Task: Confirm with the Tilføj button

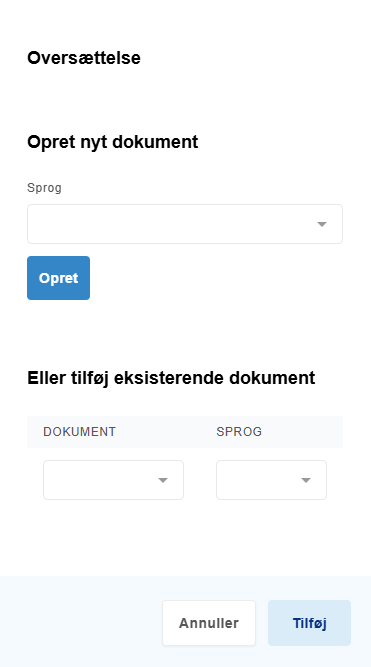Action: point(309,623)
